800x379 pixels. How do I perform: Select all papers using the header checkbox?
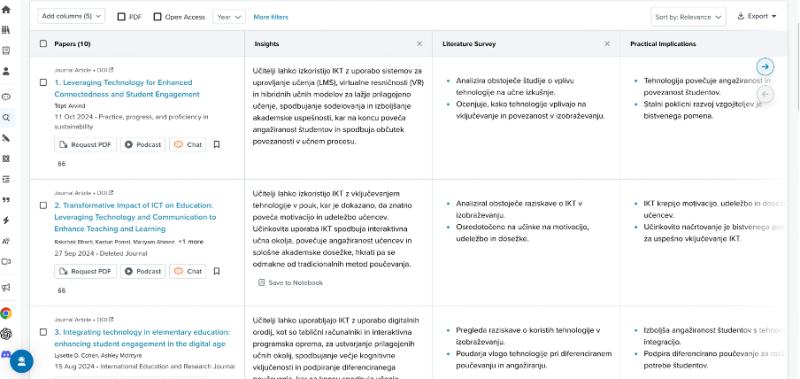(x=43, y=44)
